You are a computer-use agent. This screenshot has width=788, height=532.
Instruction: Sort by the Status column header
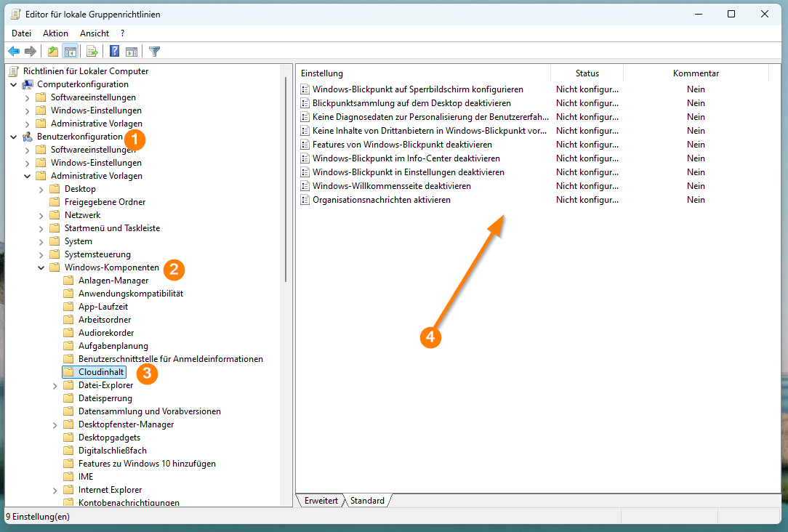(x=587, y=73)
